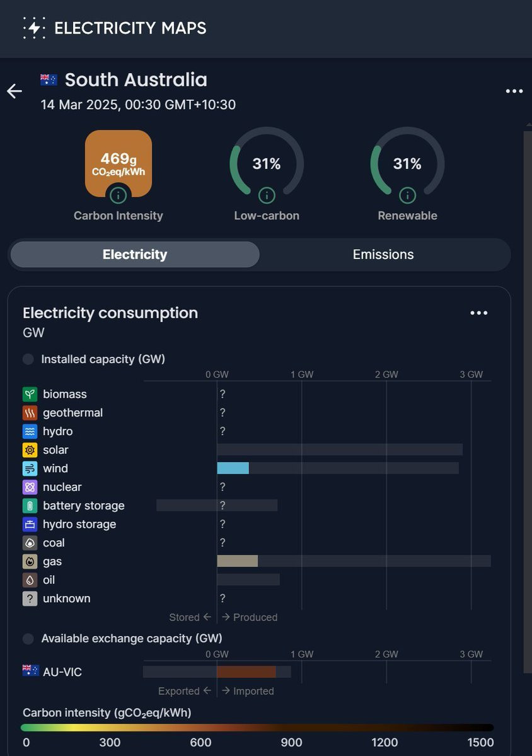Open South Australia zone options menu
Viewport: 532px width, 756px height.
point(514,91)
